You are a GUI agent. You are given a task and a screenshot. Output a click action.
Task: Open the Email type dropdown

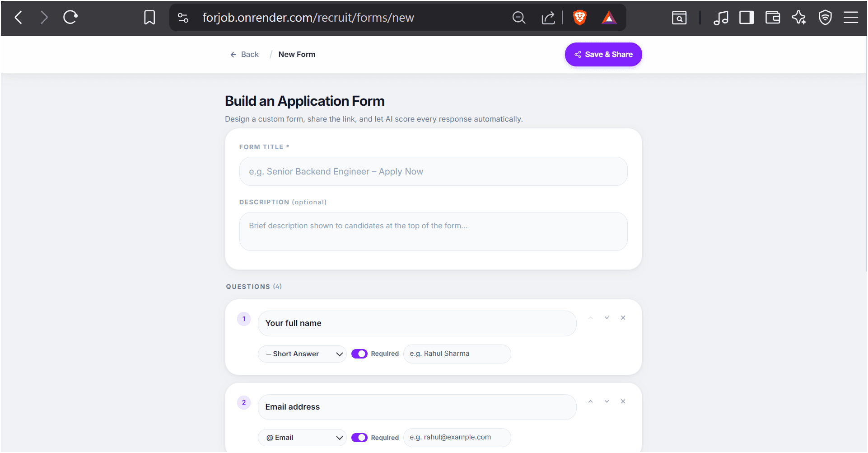tap(302, 438)
